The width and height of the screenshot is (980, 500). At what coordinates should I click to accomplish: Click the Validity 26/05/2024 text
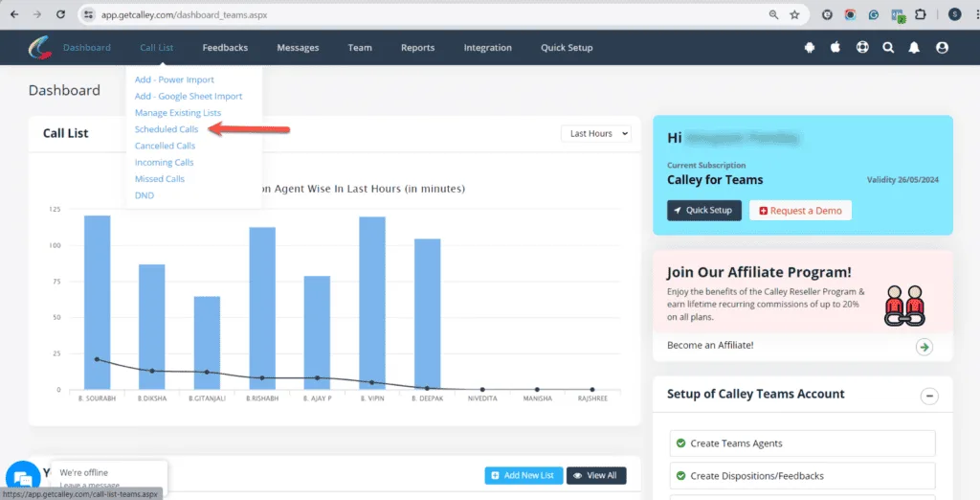(902, 180)
